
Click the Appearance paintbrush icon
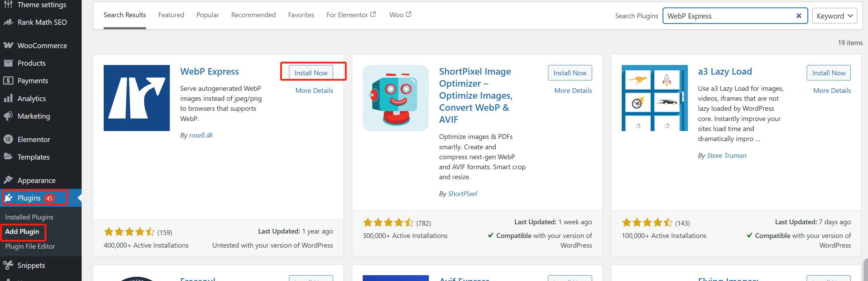8,180
